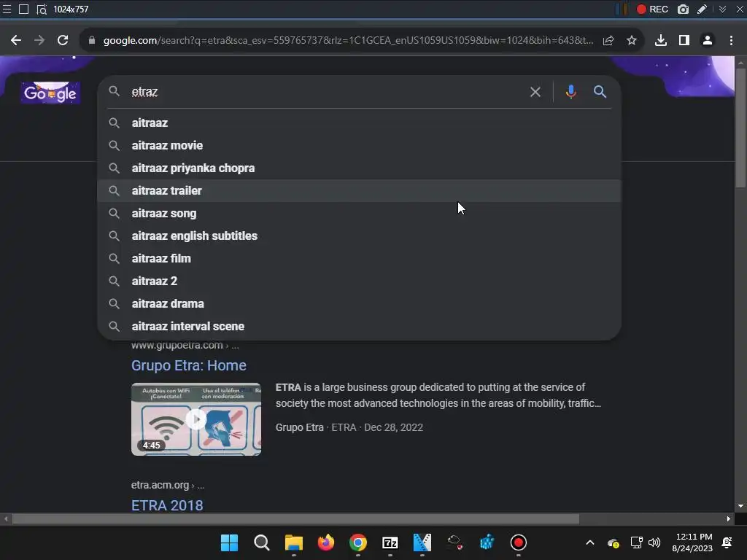Share this page from address bar
Screen dimensions: 747x560
click(x=608, y=41)
